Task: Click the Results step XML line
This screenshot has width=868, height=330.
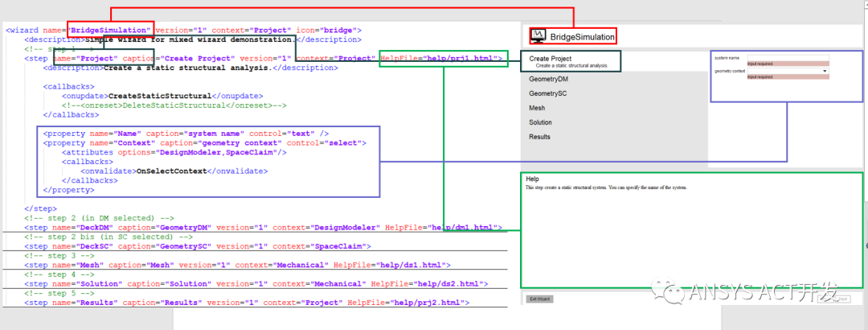Action: tap(247, 303)
